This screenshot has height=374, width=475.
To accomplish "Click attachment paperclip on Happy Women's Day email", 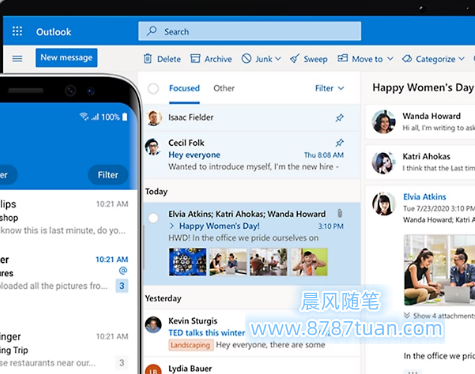I will (340, 213).
